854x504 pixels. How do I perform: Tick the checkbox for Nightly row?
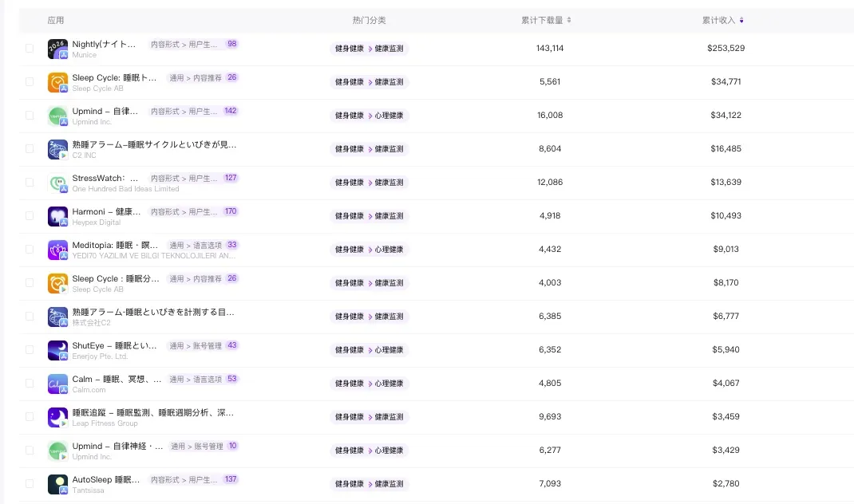(x=30, y=49)
